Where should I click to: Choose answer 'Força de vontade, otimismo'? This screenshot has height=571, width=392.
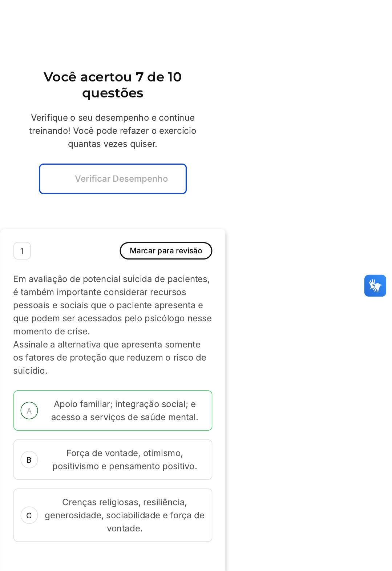click(113, 460)
